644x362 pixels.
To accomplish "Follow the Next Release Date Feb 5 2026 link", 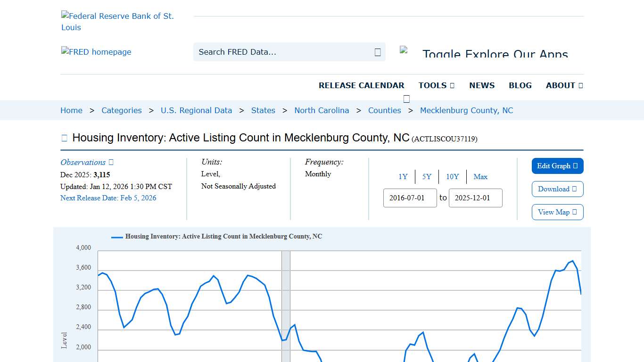I will click(x=108, y=198).
